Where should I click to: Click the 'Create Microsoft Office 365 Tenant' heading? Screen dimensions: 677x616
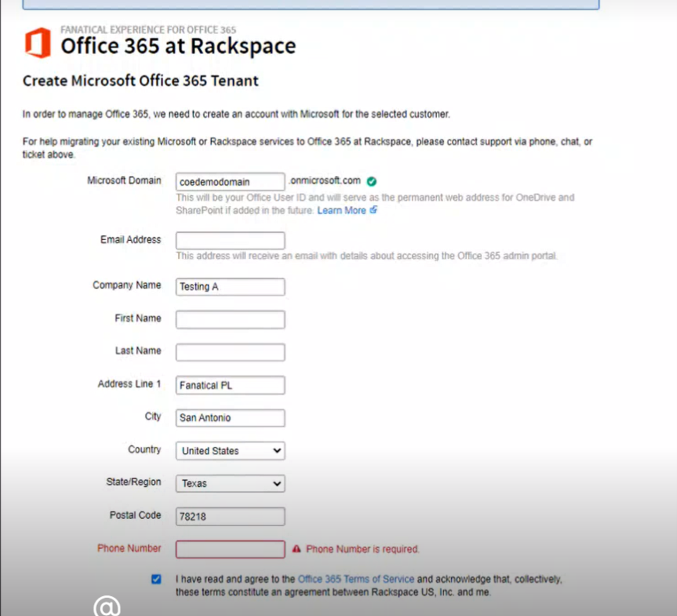[x=140, y=81]
